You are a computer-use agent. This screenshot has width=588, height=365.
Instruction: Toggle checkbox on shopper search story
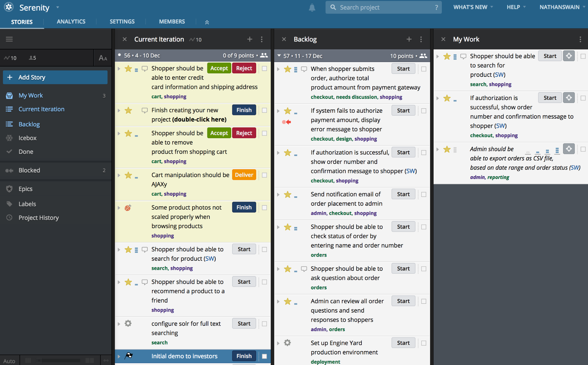tap(264, 248)
